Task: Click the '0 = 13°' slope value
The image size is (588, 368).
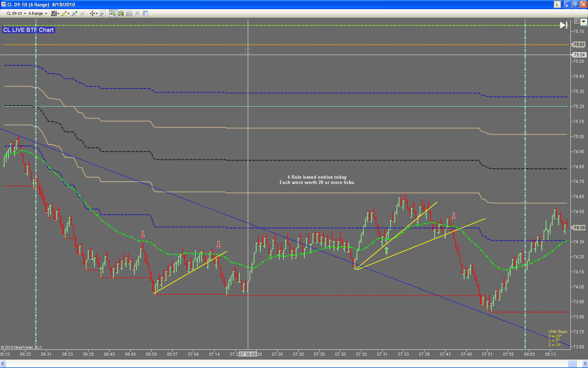Action: (555, 336)
